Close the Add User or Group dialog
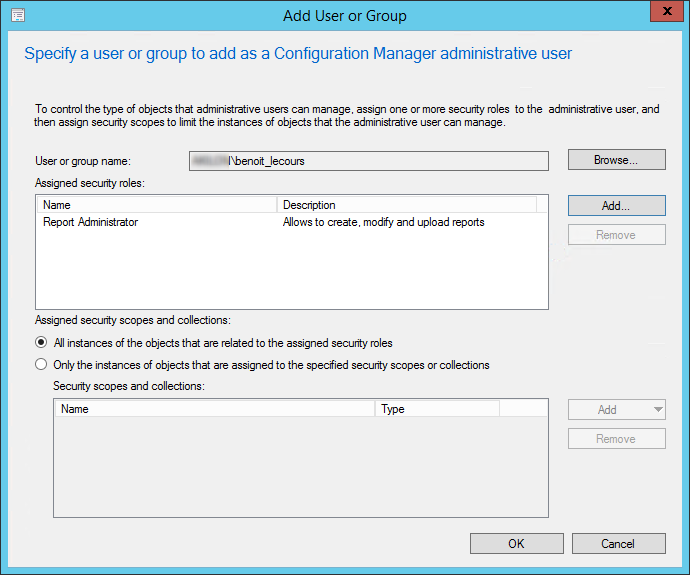 point(667,11)
